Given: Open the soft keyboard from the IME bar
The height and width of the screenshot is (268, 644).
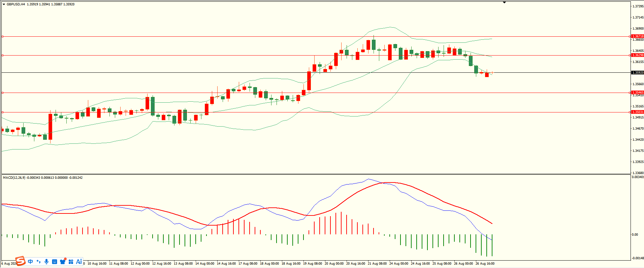Looking at the screenshot, I should 55,262.
